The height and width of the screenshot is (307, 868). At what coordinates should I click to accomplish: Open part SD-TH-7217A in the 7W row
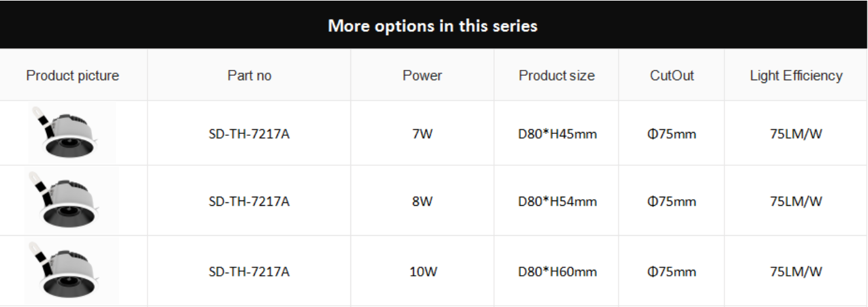click(x=249, y=135)
